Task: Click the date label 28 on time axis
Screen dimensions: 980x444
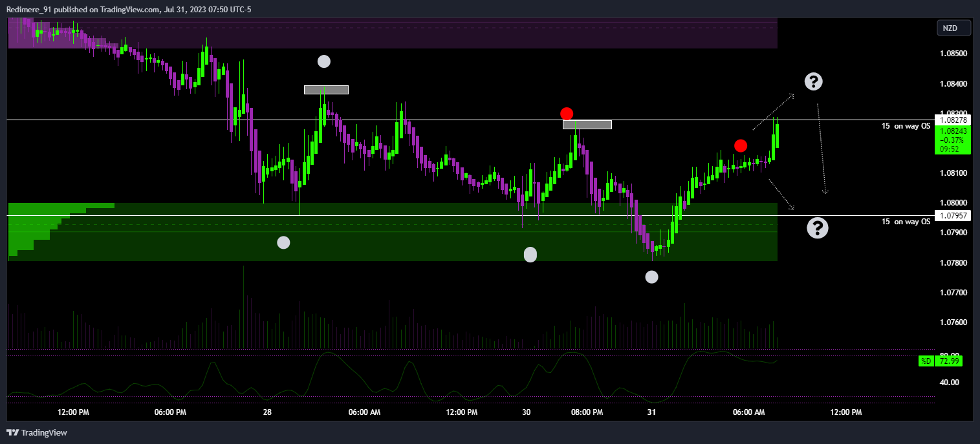Action: pos(268,412)
